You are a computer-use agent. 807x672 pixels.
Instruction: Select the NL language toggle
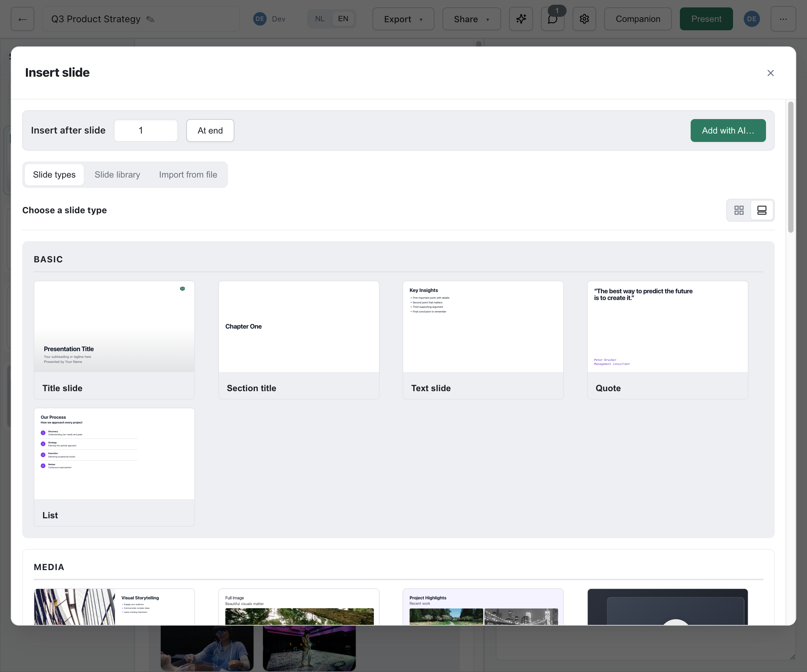click(320, 19)
